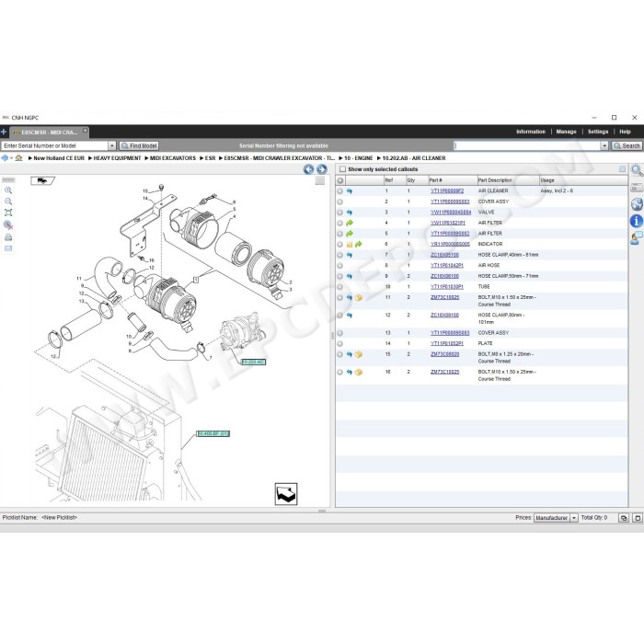Zoom in on the parts diagram
Image resolution: width=644 pixels, height=644 pixels.
point(8,190)
